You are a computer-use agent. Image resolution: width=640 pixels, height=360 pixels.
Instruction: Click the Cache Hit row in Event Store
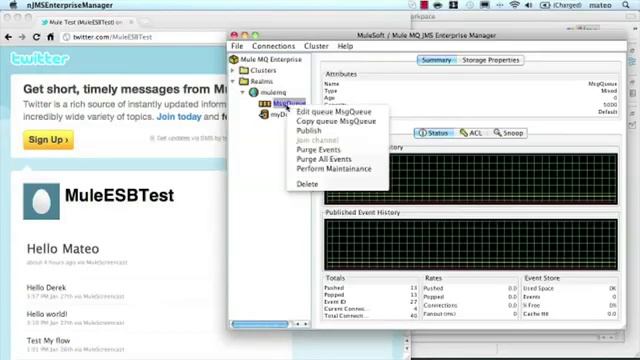[570, 314]
